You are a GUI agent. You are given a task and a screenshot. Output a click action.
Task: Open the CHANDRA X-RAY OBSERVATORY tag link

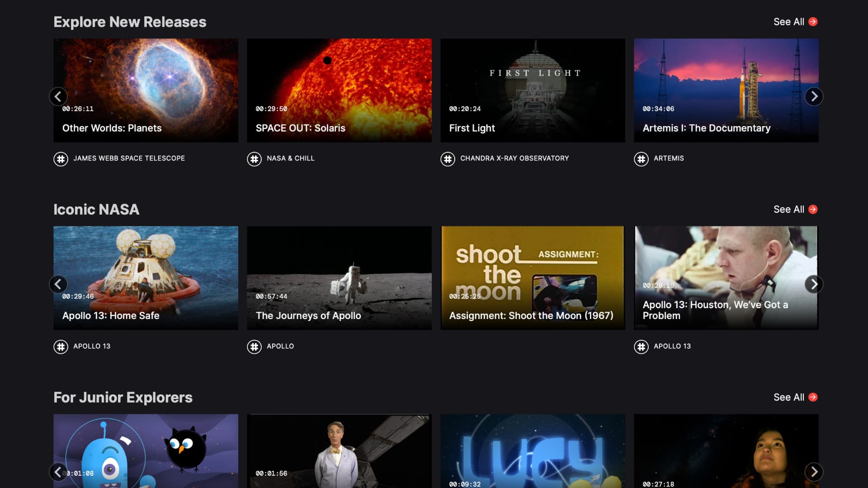(x=514, y=158)
